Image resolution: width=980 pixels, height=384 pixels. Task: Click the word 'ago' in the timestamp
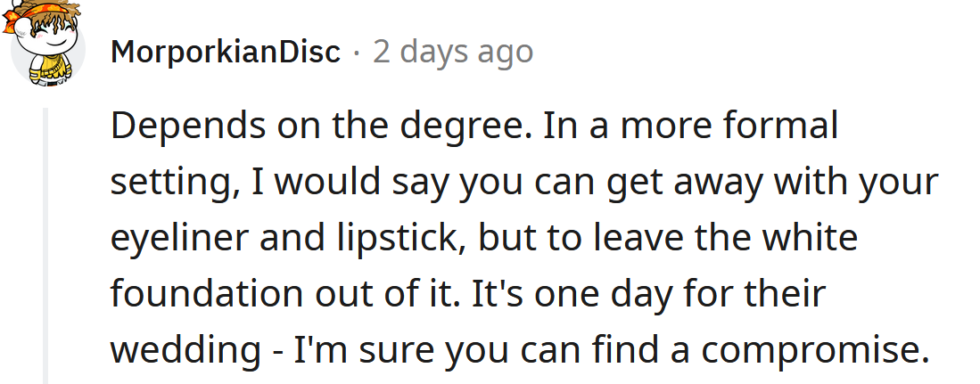pyautogui.click(x=503, y=53)
